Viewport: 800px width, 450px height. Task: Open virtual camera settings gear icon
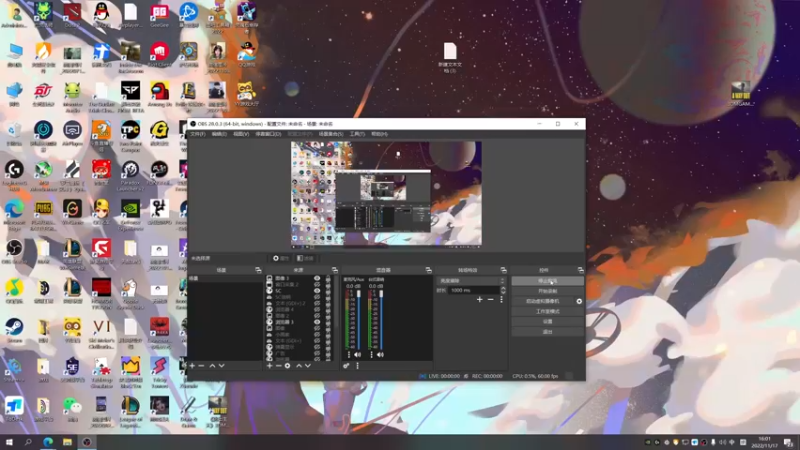pos(579,302)
